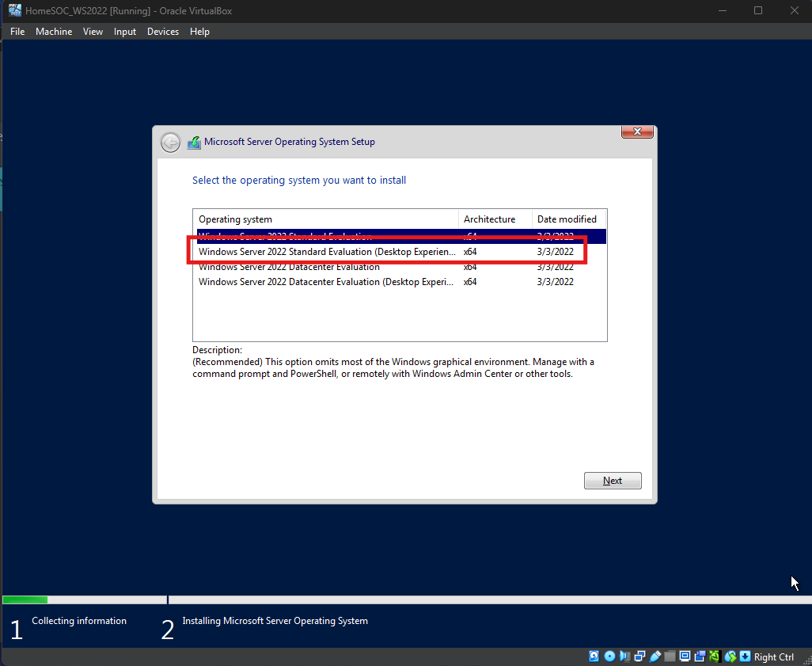Click the optical disc drive status icon
Viewport: 812px width, 666px height.
[x=609, y=656]
